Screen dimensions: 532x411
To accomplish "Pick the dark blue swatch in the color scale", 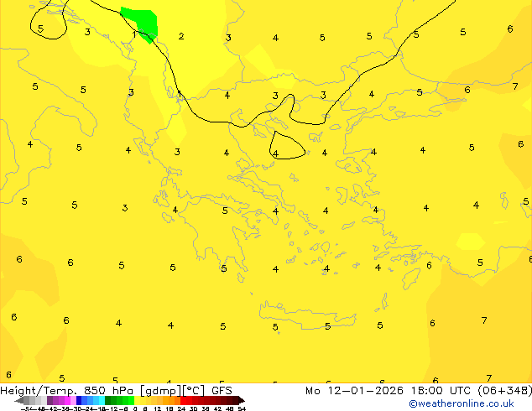I will [79, 400].
